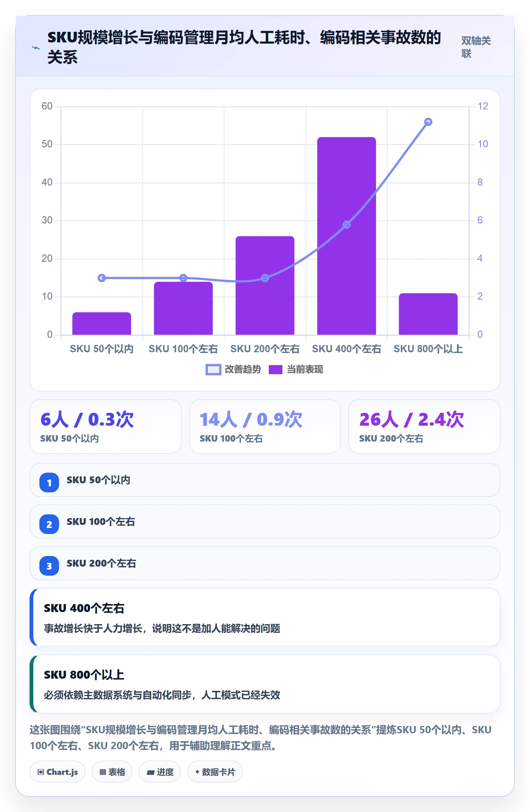Select list row 3 labeled SKU 200个左右
This screenshot has width=530, height=812.
tap(265, 563)
